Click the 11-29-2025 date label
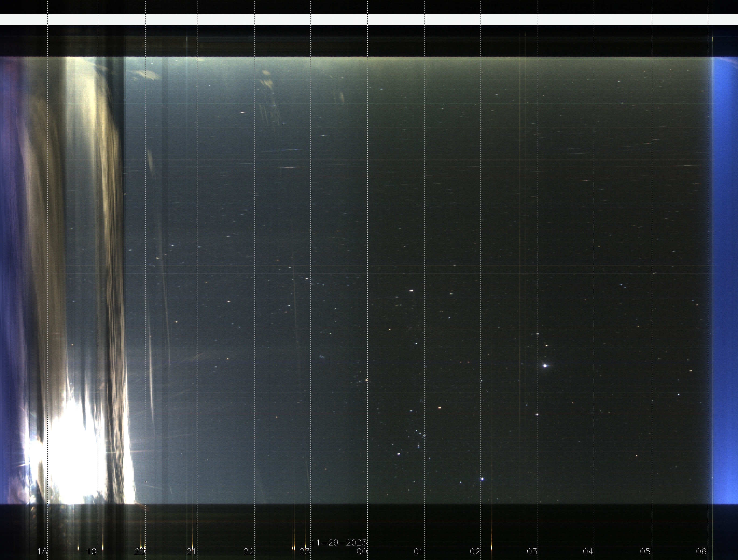The width and height of the screenshot is (738, 560). coord(339,543)
